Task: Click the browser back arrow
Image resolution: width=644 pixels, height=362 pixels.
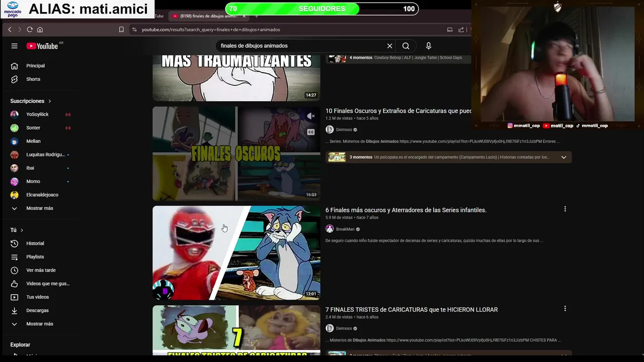Action: click(x=10, y=30)
